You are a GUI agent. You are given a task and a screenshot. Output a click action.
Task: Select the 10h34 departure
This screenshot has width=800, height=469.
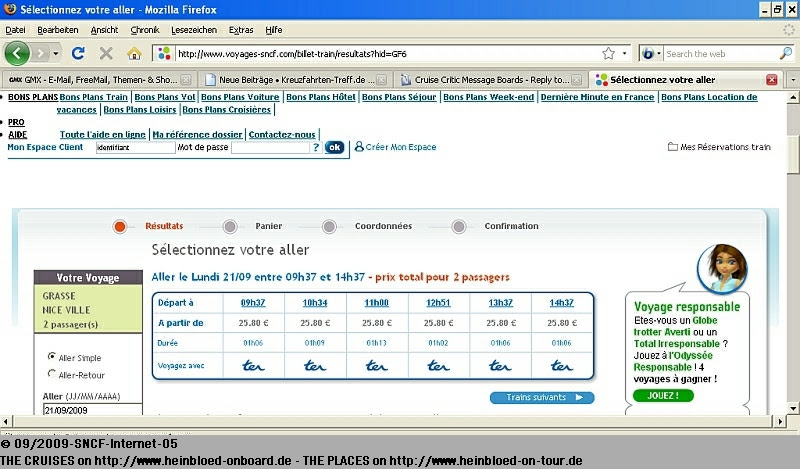(315, 303)
